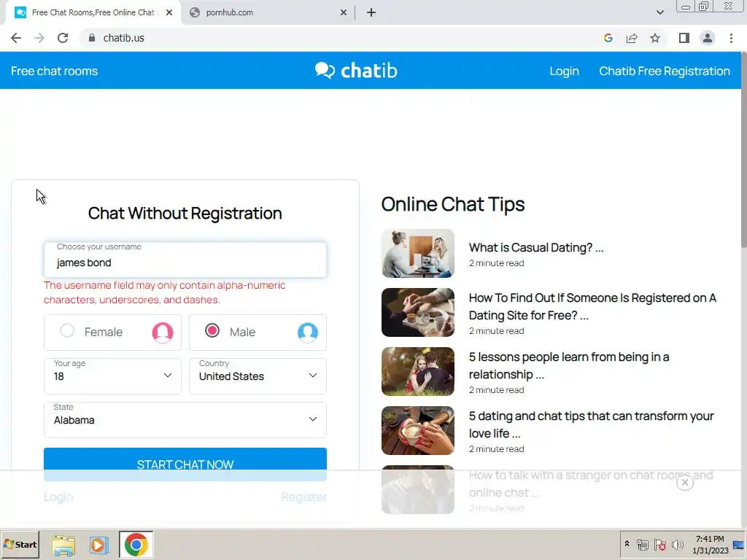
Task: Close the pornhub.com tab
Action: (344, 12)
